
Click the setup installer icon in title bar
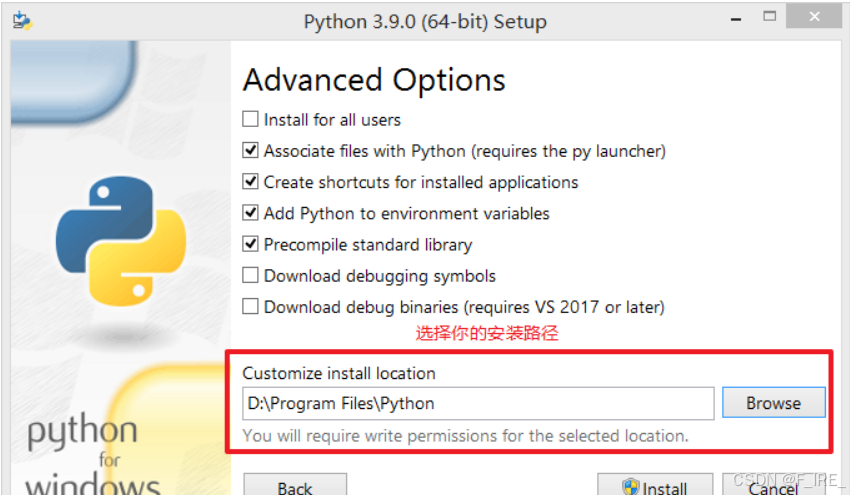(x=22, y=21)
